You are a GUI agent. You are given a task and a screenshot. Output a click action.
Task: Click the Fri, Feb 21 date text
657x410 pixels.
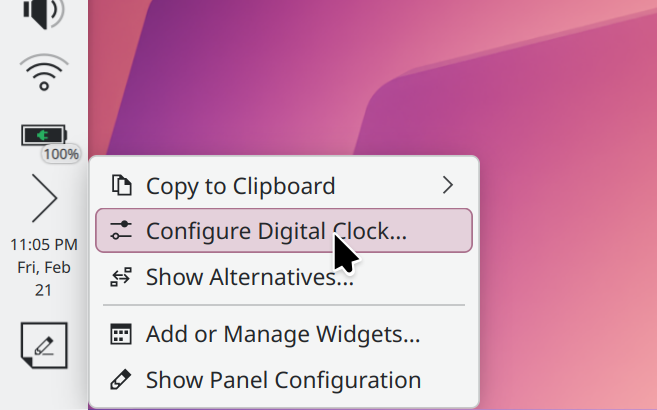coord(44,278)
